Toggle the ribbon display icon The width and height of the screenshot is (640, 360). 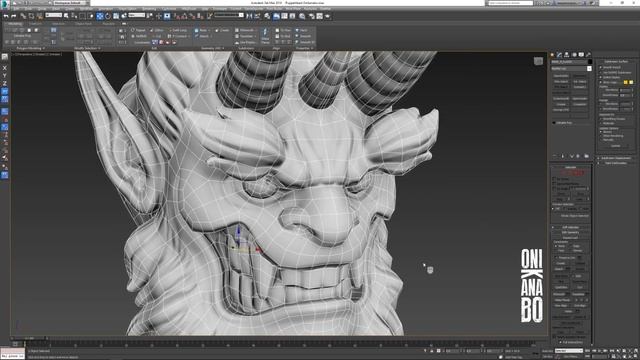tap(276, 16)
